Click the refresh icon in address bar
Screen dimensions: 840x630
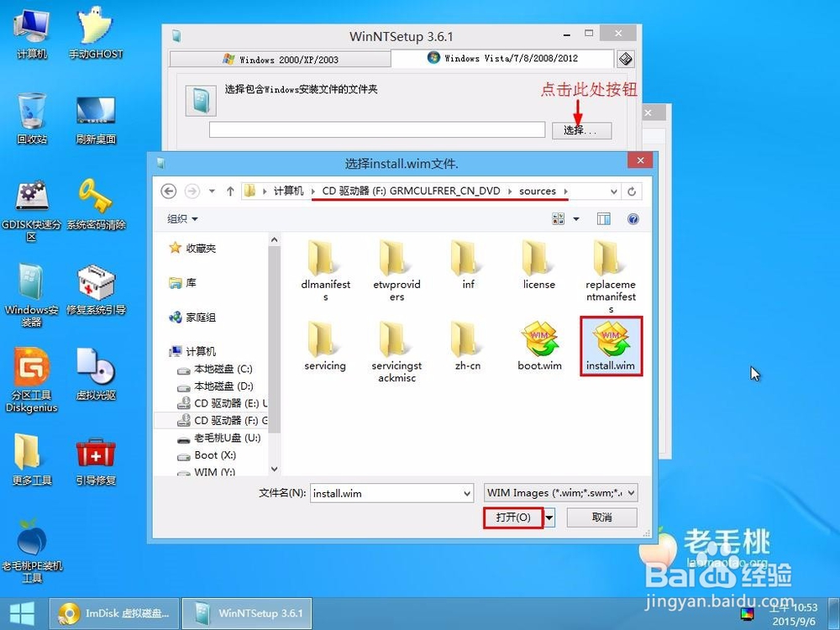pyautogui.click(x=632, y=192)
